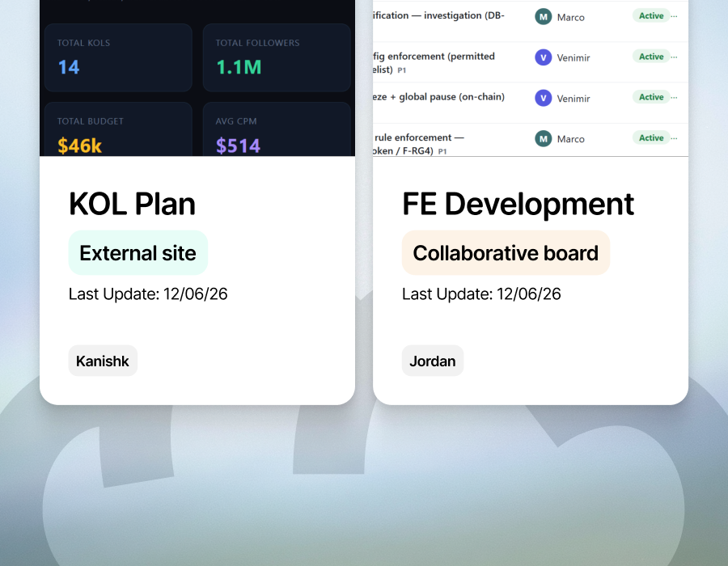Click the Avg CPM $514 tile
728x566 pixels.
pyautogui.click(x=277, y=129)
